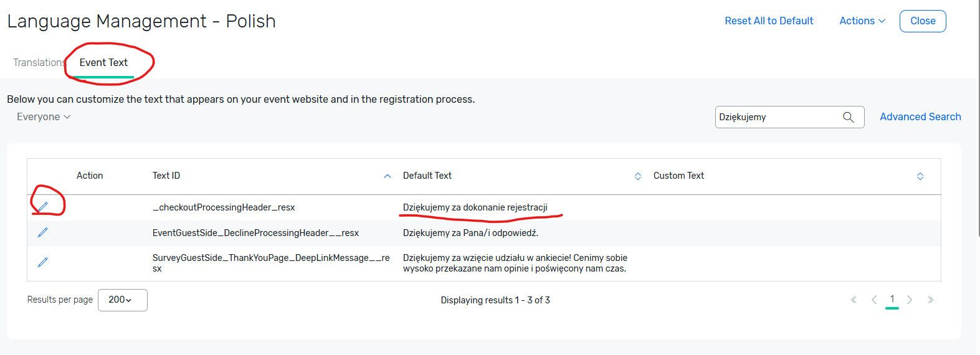Go to previous results page

874,300
